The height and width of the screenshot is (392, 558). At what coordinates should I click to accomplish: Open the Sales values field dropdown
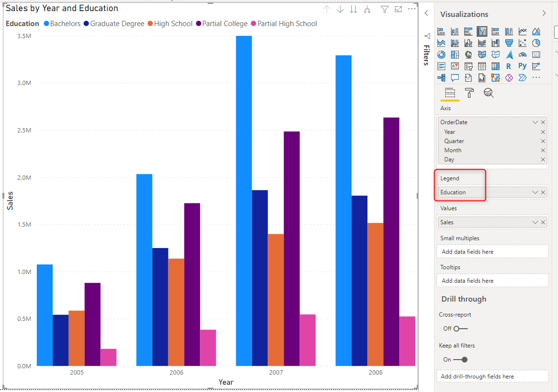tap(535, 222)
